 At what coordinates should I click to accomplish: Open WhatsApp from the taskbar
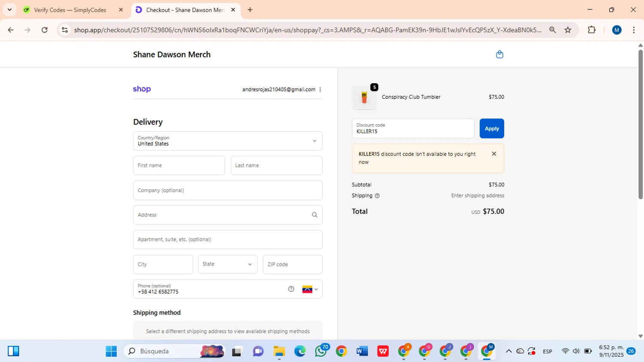321,351
